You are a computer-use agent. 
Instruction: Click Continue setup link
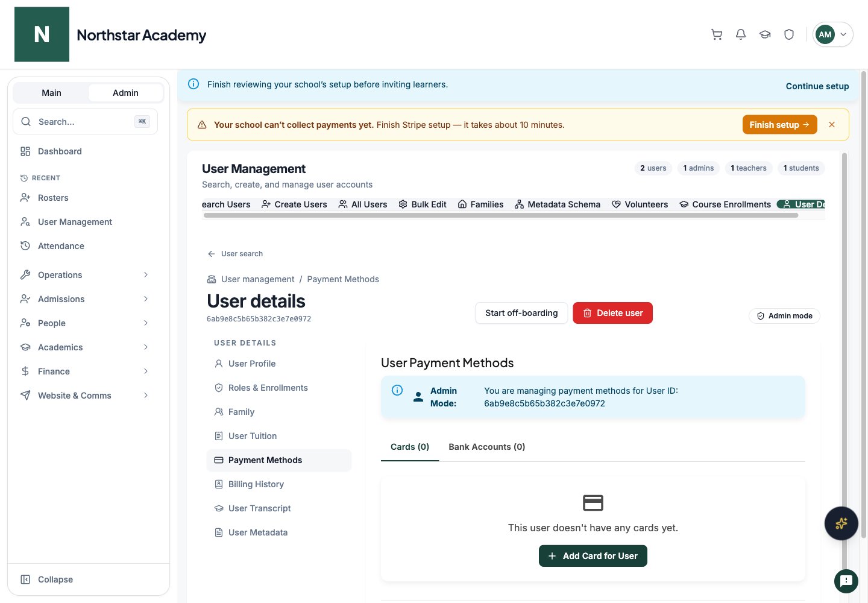click(817, 86)
